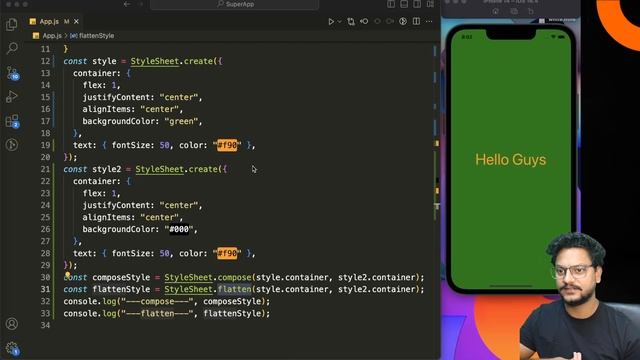Click the #000 color value on line 26

[x=179, y=229]
